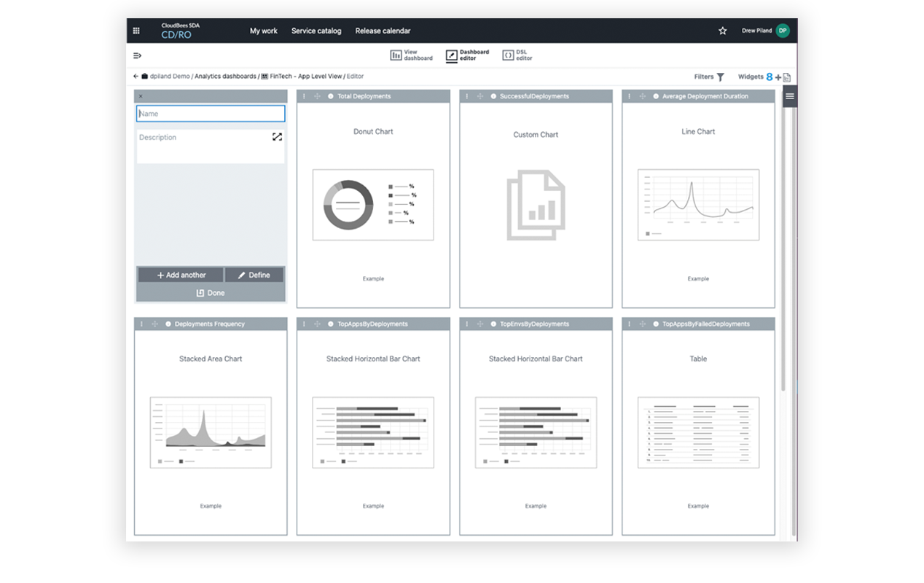Screen dimensions: 924x583
Task: Click info icon on TopAppsByDeployments widget
Action: pos(331,324)
